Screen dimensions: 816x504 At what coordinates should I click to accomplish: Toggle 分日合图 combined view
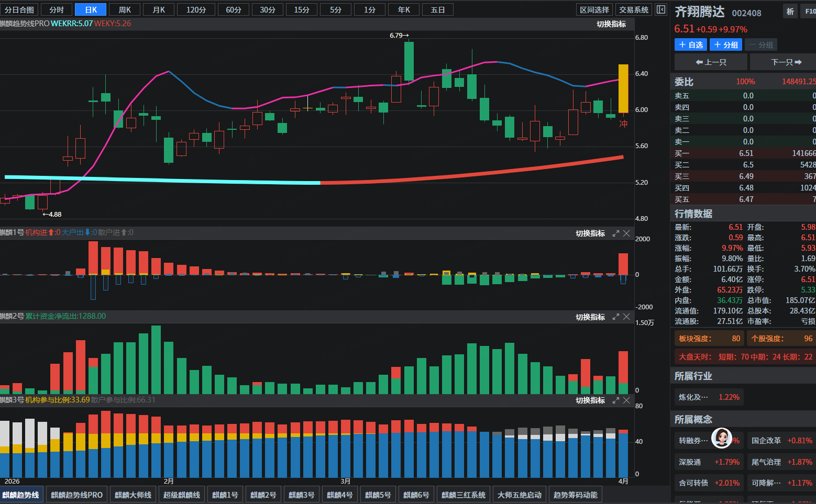click(x=19, y=10)
